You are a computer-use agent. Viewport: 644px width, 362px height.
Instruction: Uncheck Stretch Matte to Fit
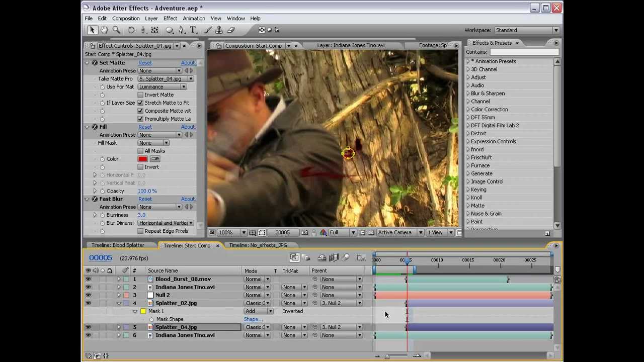click(x=140, y=103)
